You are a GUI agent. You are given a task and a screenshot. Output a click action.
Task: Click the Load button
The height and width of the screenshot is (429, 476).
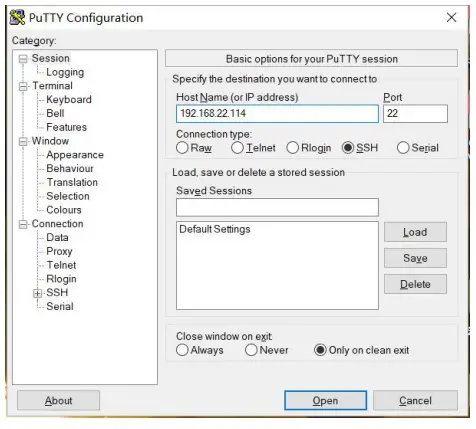[415, 232]
